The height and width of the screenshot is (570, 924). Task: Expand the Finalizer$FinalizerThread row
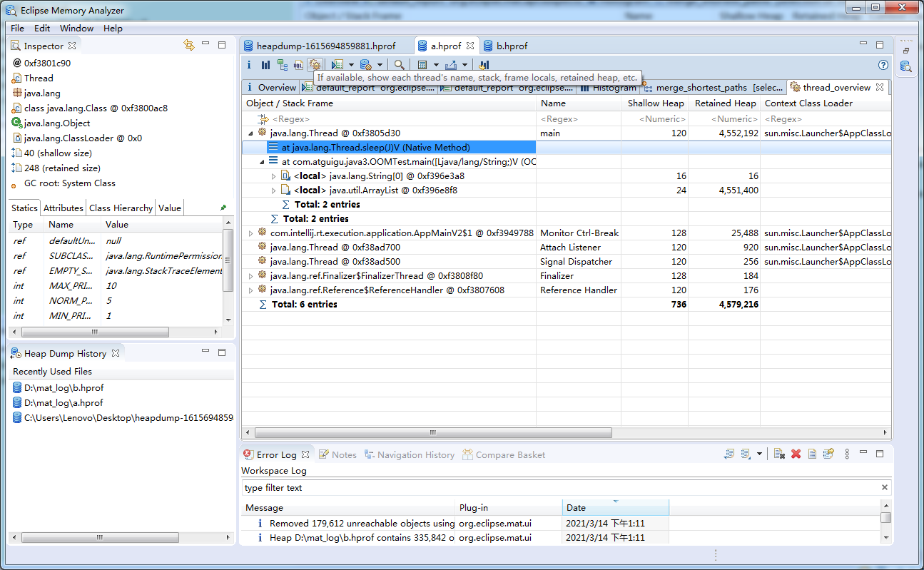click(250, 276)
